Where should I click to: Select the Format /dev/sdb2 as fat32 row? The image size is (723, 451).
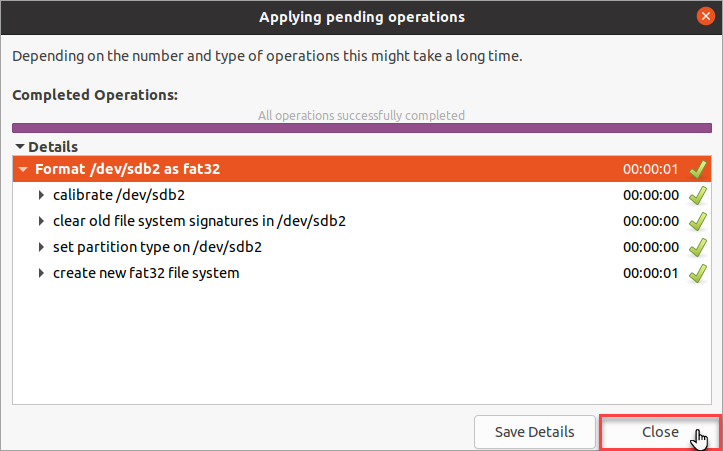[x=362, y=169]
